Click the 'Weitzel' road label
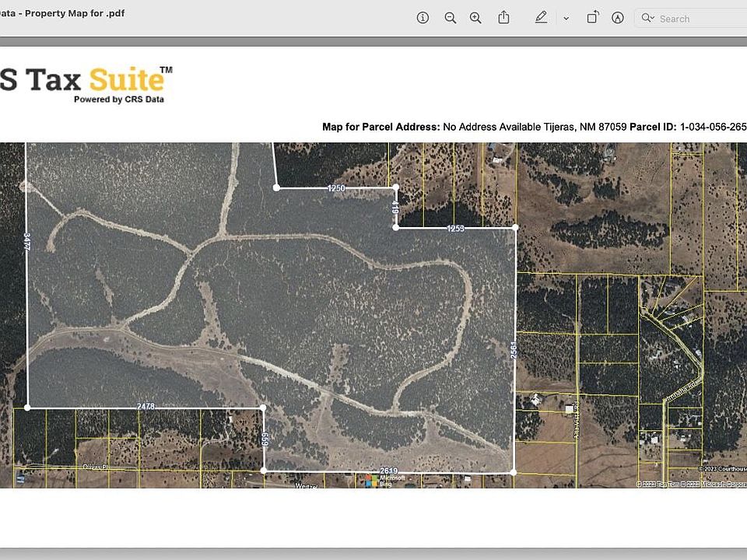This screenshot has height=560, width=747. (307, 485)
